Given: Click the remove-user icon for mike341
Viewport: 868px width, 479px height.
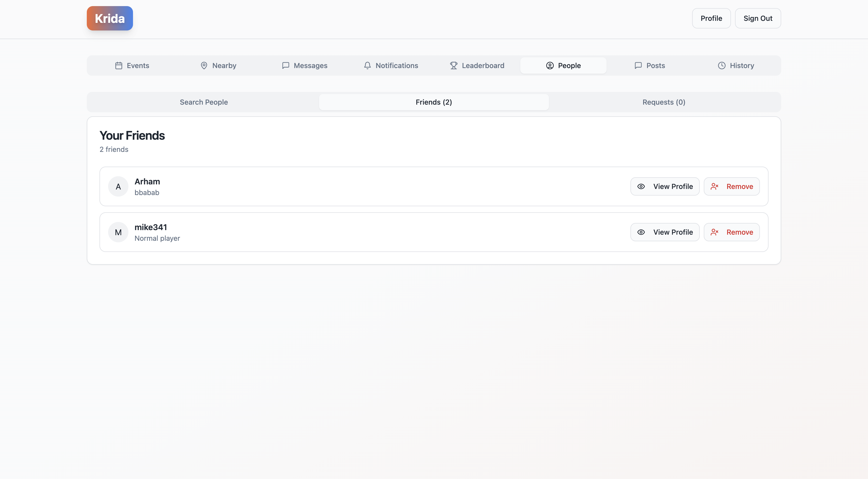Looking at the screenshot, I should (714, 232).
